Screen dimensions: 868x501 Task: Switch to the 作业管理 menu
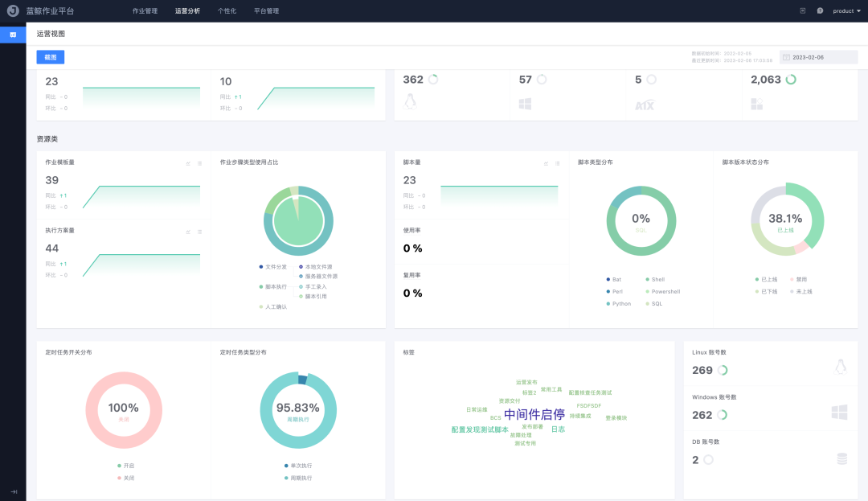[145, 10]
